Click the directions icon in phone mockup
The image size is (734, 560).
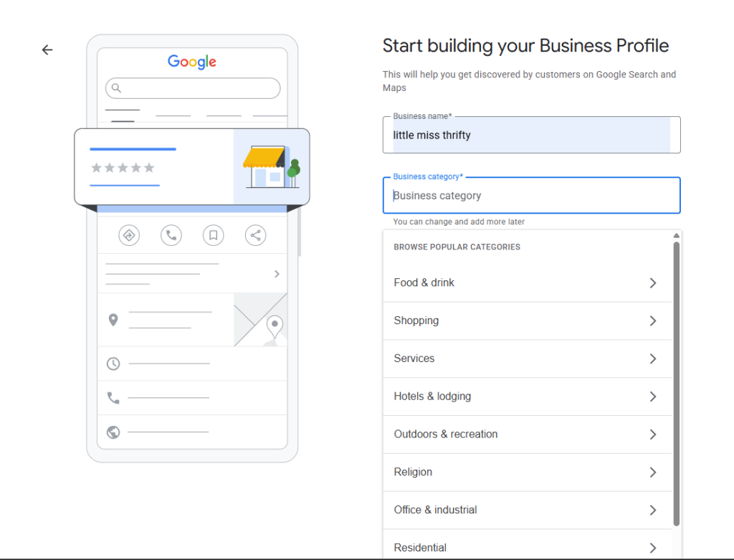129,235
